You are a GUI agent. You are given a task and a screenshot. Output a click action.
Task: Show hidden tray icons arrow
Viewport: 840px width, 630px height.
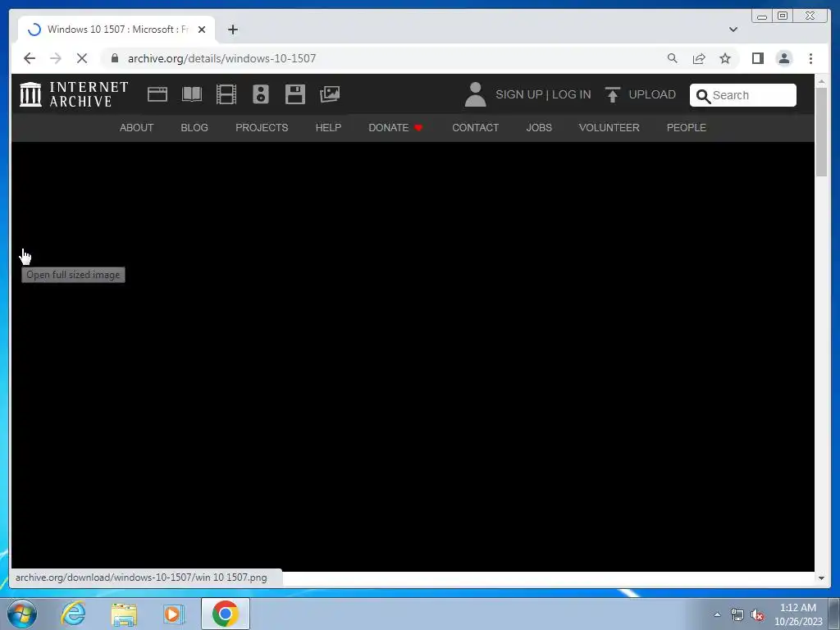717,614
